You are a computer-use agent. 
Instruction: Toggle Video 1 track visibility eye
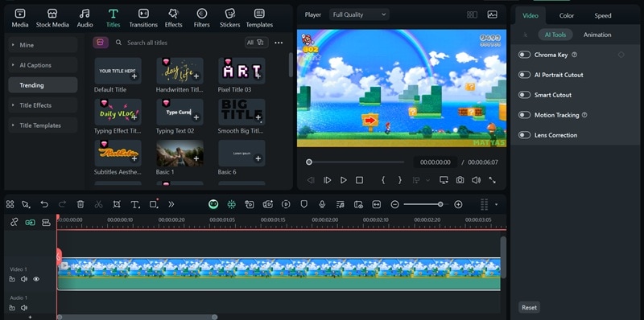(x=36, y=279)
